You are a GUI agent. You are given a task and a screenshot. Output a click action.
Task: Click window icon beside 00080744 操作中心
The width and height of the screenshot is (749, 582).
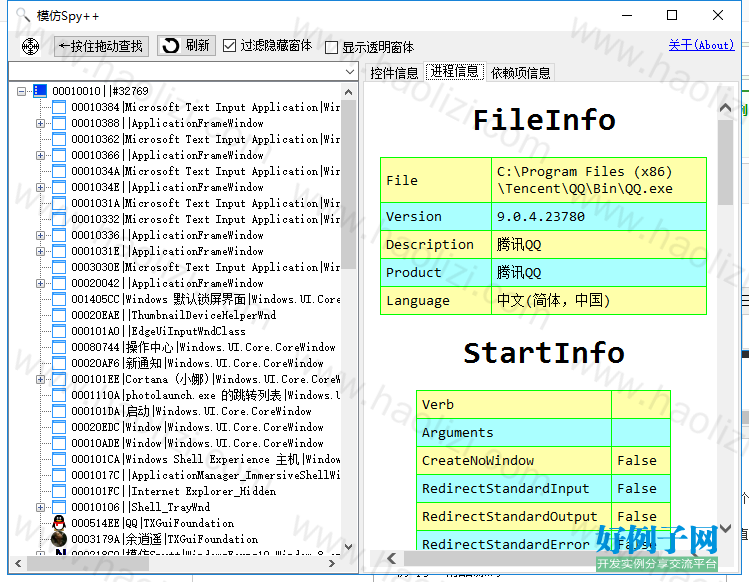click(59, 347)
